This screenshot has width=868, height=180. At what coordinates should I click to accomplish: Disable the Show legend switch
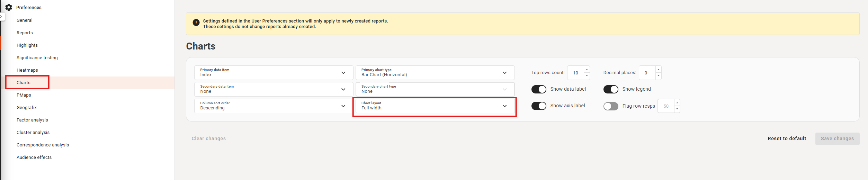click(611, 89)
